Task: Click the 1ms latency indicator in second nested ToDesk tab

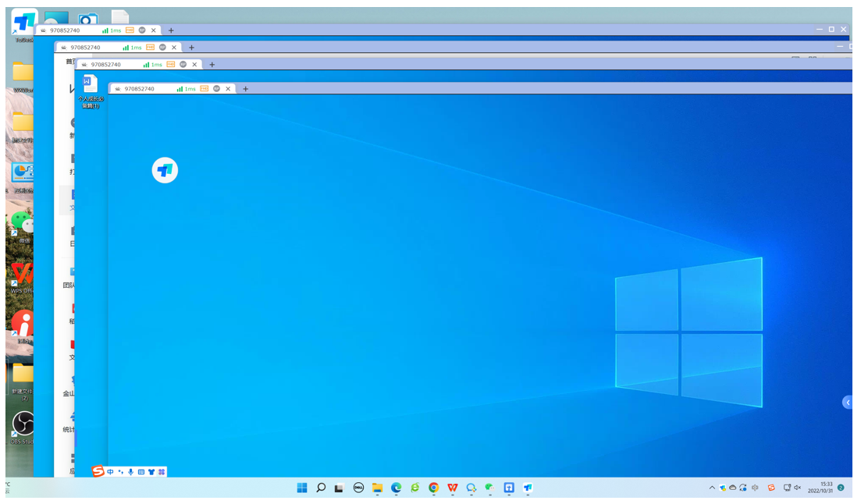Action: 132,48
